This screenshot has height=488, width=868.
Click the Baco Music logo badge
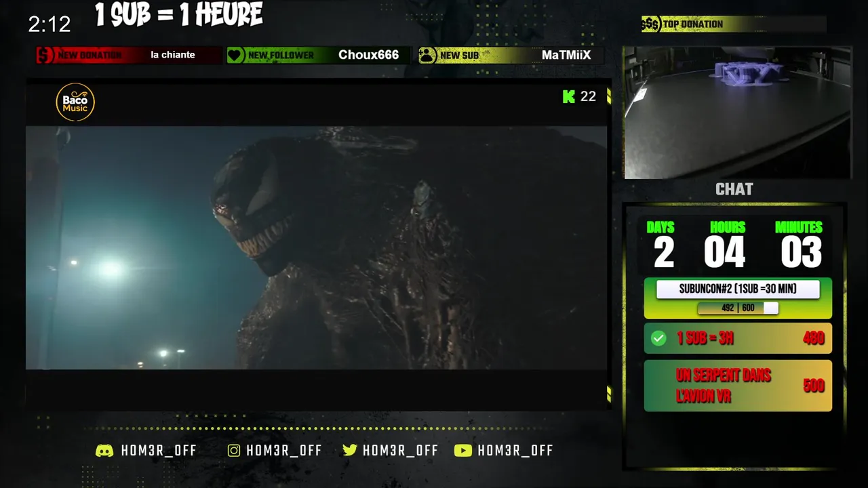[75, 102]
